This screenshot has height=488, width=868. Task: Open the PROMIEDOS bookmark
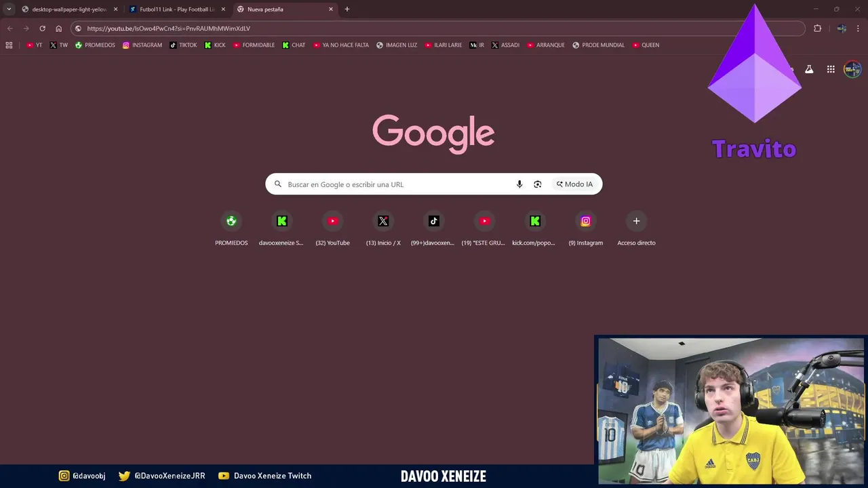pyautogui.click(x=95, y=45)
